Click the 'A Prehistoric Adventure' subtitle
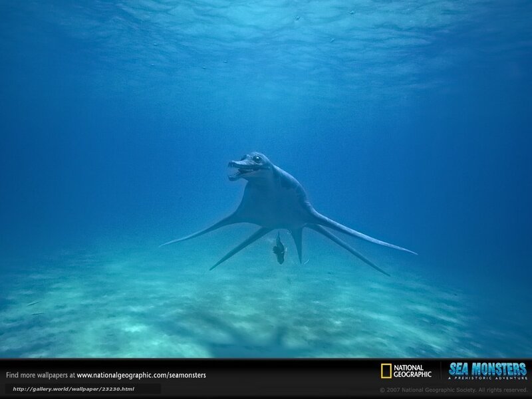 (487, 378)
